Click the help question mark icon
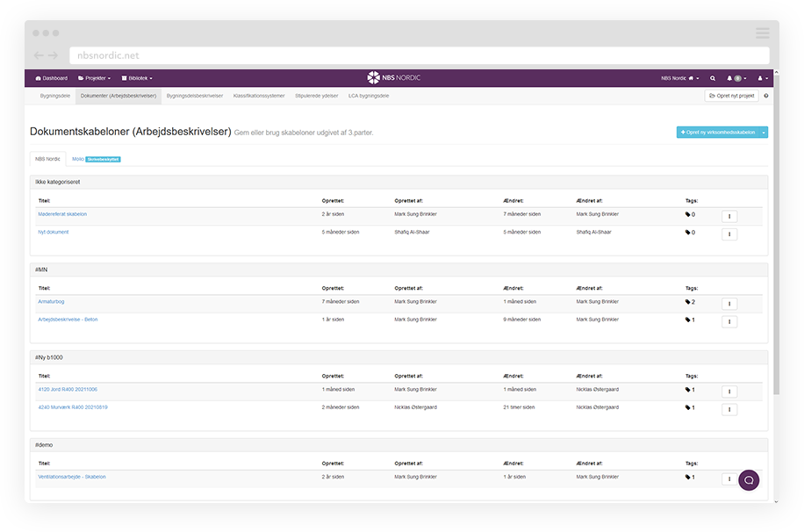This screenshot has width=804, height=532. pos(765,96)
